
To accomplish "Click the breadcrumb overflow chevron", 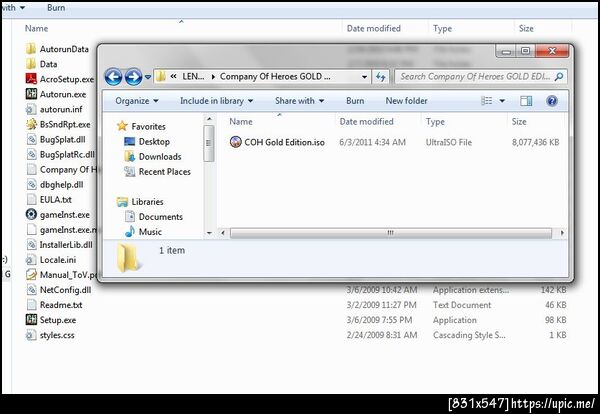I will (x=173, y=77).
